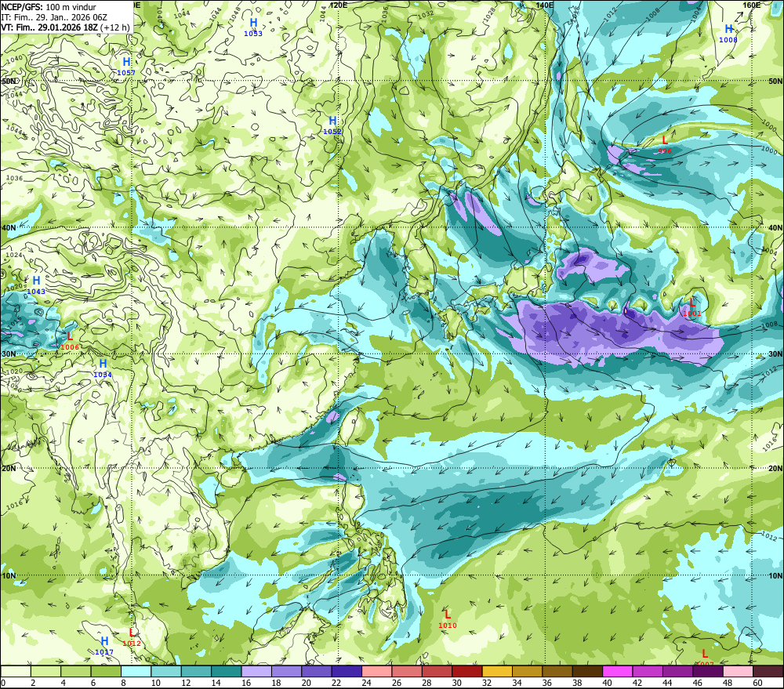Viewport: 784px width, 689px height.
Task: Click the 120E longitude label
Action: pyautogui.click(x=339, y=5)
